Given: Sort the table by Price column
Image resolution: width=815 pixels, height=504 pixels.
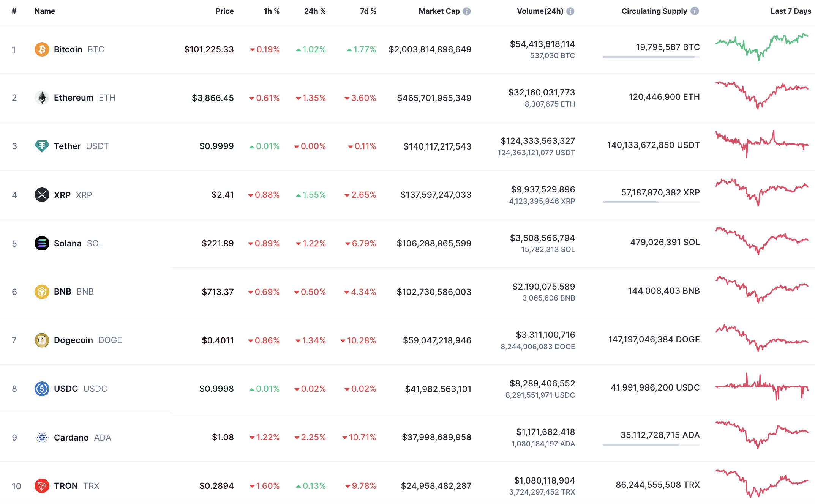Looking at the screenshot, I should click(224, 11).
